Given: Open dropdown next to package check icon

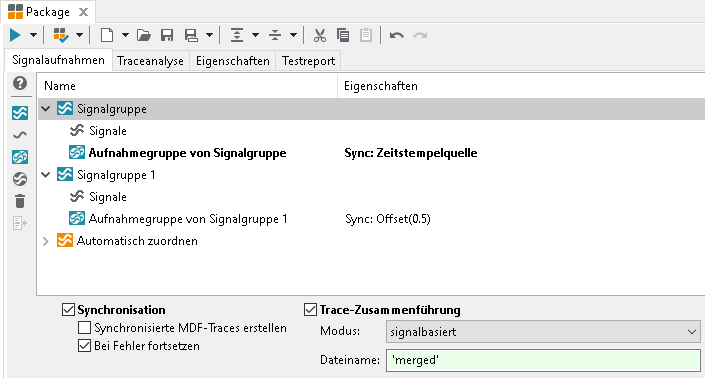Looking at the screenshot, I should [x=80, y=35].
